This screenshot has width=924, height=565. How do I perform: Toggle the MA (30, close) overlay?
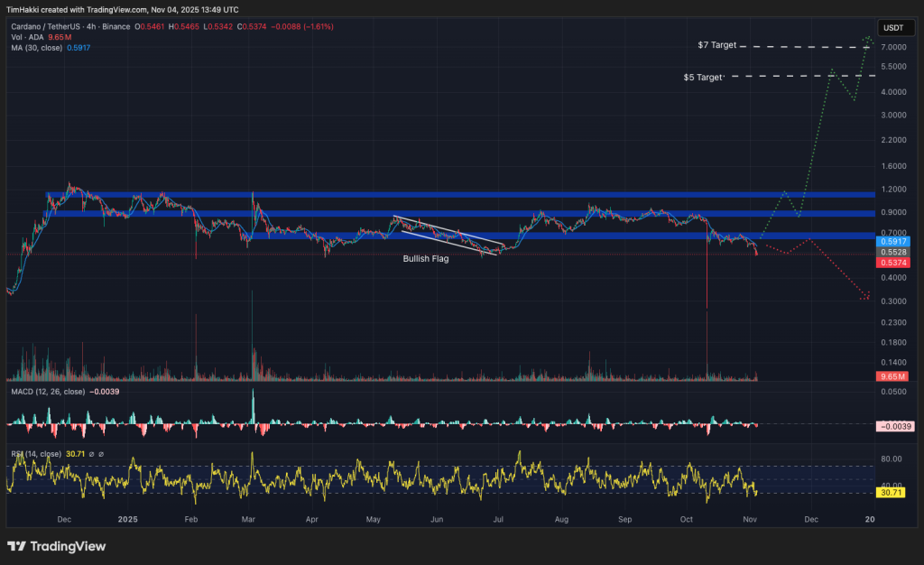(36, 46)
